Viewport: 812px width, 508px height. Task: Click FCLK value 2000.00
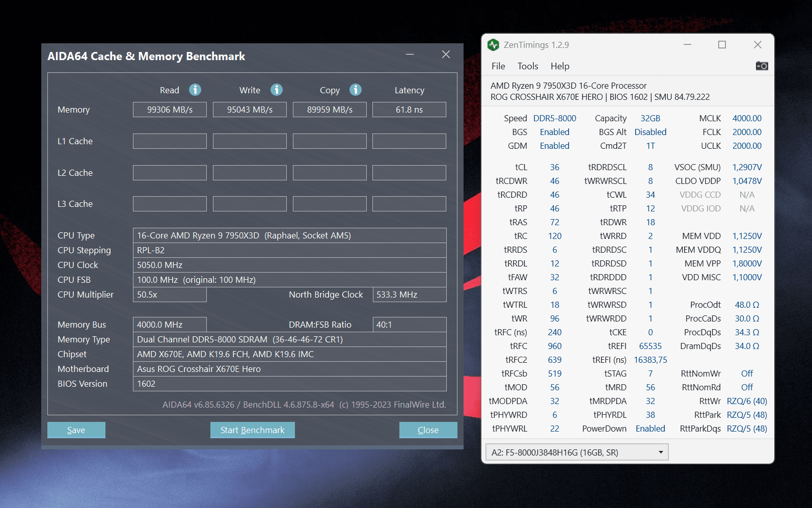click(747, 132)
